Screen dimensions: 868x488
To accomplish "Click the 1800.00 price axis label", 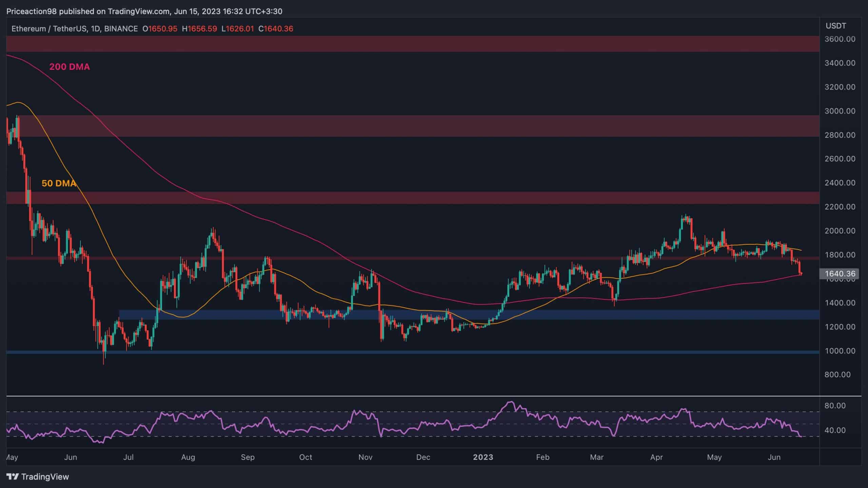I will 840,255.
